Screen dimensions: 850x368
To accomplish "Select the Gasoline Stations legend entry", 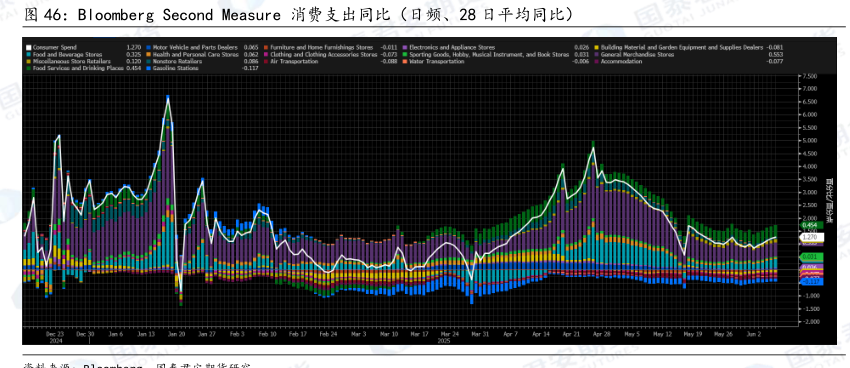I will coord(175,69).
